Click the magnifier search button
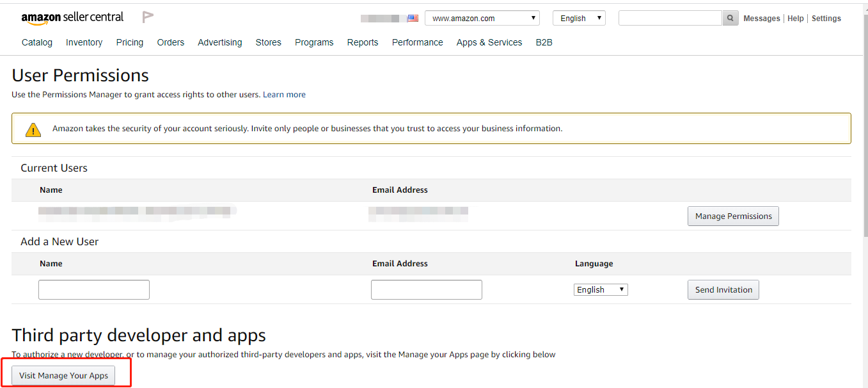Image resolution: width=868 pixels, height=388 pixels. click(730, 18)
